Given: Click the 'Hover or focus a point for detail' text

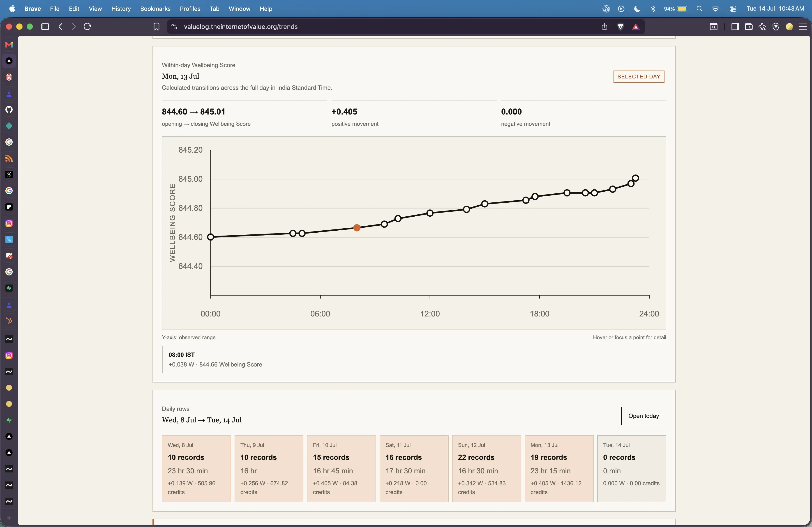Looking at the screenshot, I should 630,337.
